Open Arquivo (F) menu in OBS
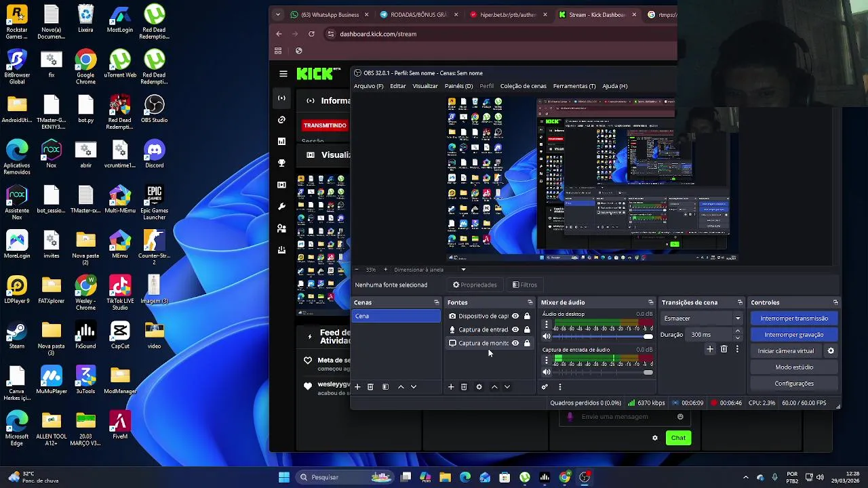This screenshot has height=488, width=868. coord(368,86)
